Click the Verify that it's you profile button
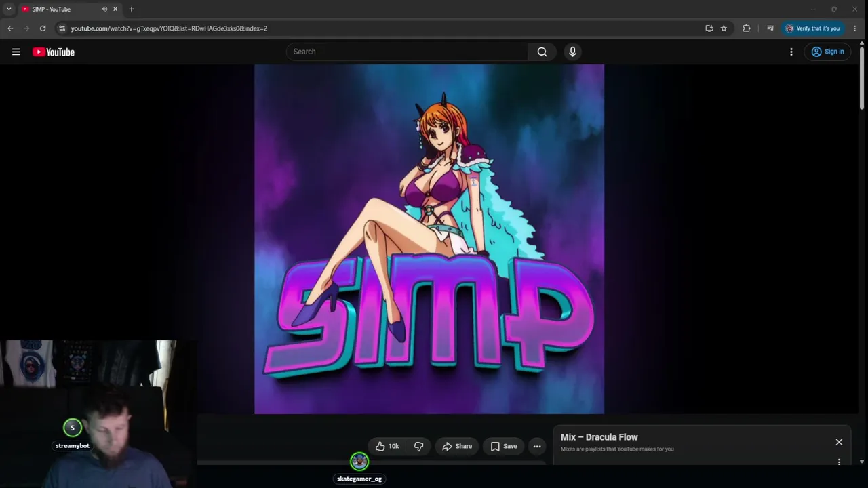Viewport: 868px width, 488px height. (x=812, y=28)
